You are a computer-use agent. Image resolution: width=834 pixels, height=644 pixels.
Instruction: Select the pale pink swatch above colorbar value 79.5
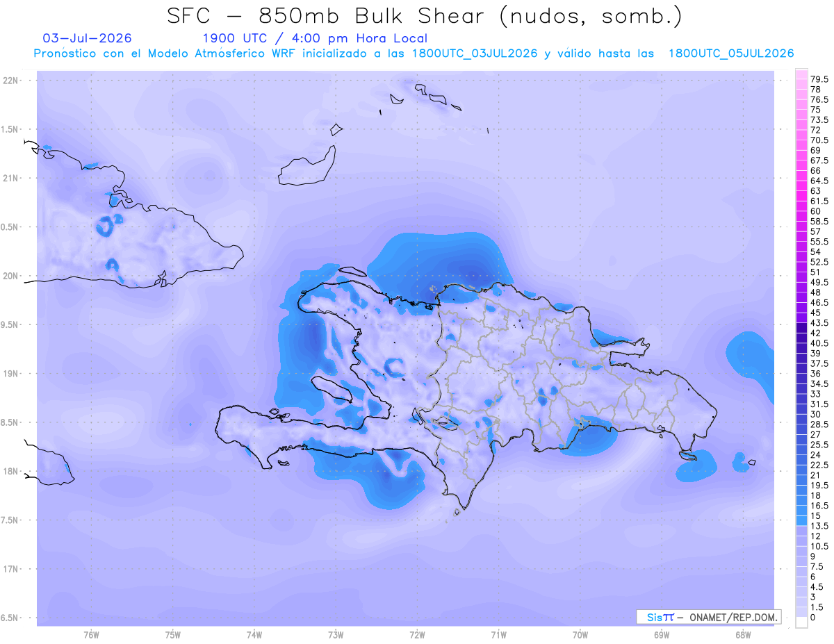click(801, 74)
